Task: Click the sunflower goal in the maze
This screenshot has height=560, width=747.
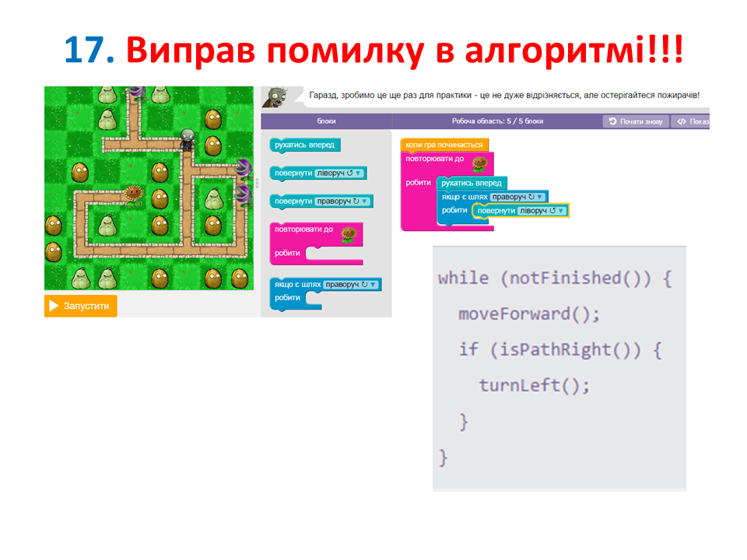Action: coord(133,195)
